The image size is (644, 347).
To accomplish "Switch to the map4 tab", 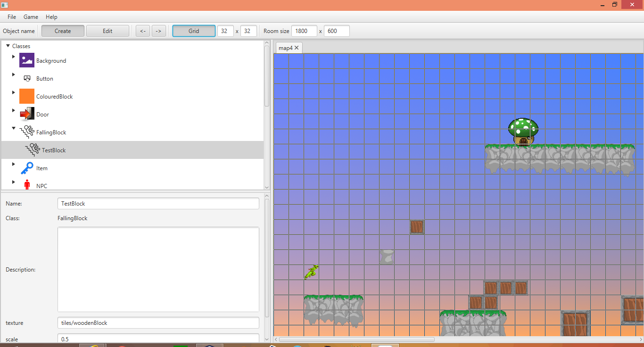I will pos(286,47).
